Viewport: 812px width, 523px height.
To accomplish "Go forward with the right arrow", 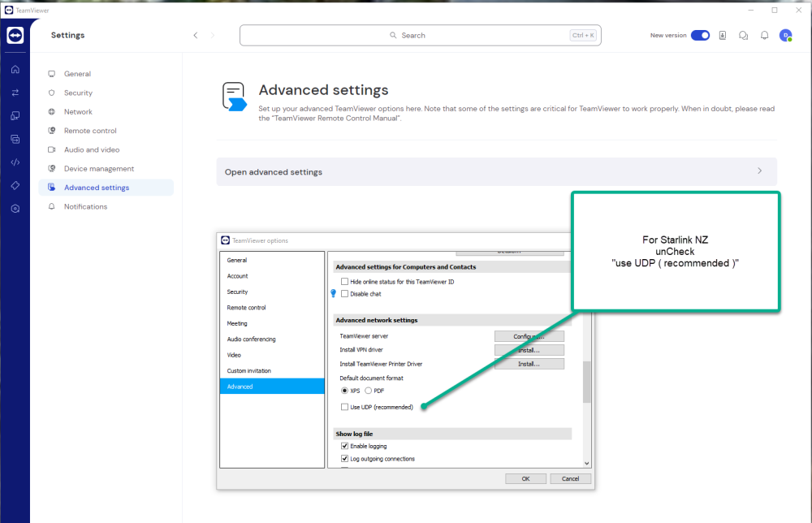I will click(x=212, y=35).
